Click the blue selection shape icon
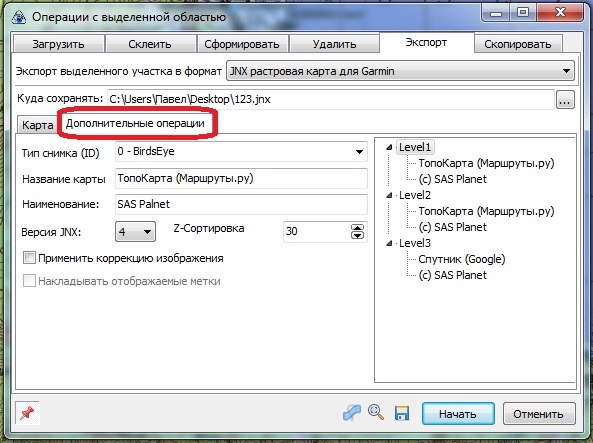The width and height of the screenshot is (593, 443). [x=352, y=413]
